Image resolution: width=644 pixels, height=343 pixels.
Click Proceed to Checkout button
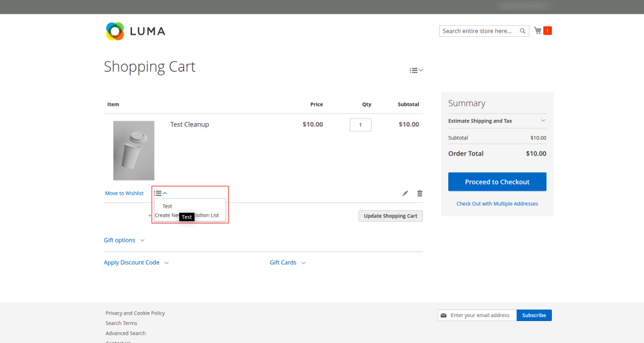point(497,182)
